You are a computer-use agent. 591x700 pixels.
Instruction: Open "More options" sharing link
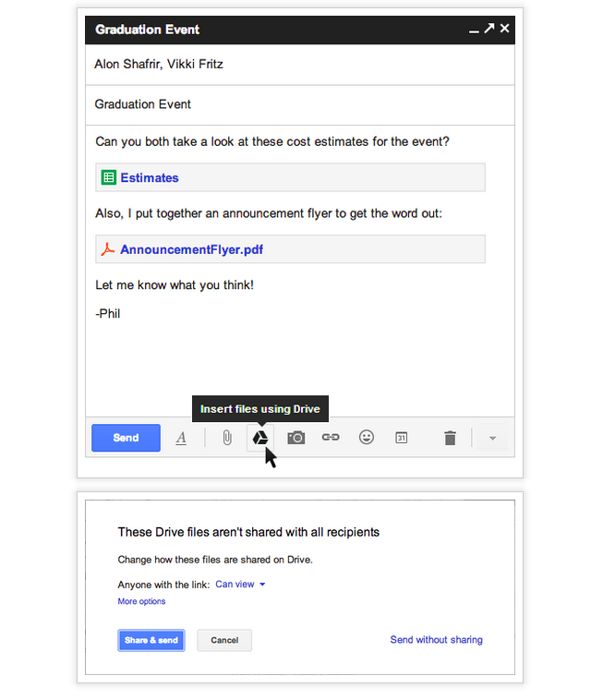click(x=141, y=602)
